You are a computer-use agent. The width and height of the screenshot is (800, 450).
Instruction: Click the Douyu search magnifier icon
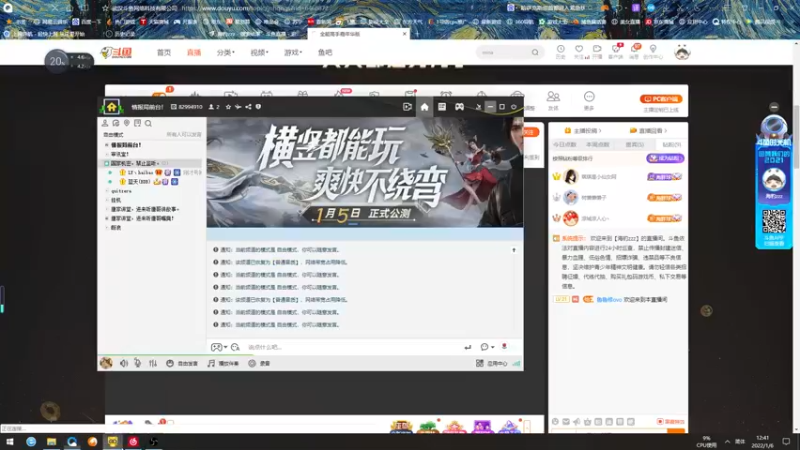tap(535, 52)
